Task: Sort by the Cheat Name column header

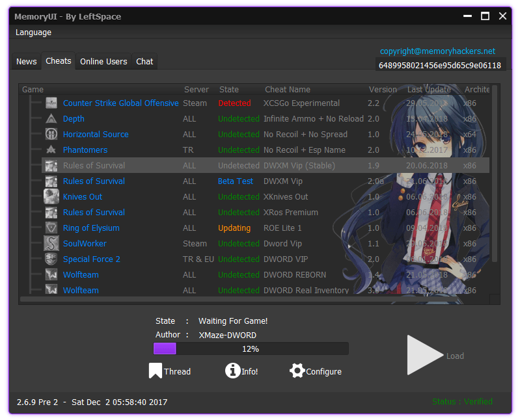Action: (288, 90)
